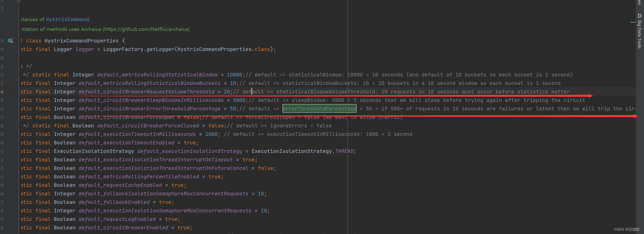Click the ExecutionIsolationStrategy type before default_executionIsolationStrategy
The image size is (644, 234).
94,151
